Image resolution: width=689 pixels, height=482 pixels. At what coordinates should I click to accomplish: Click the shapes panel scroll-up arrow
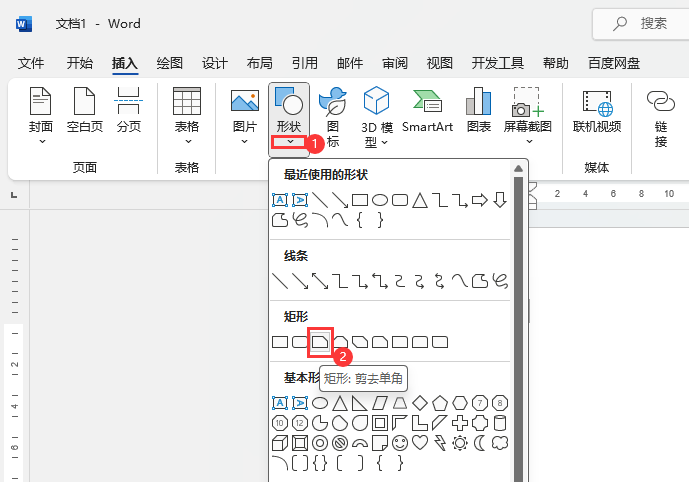[x=519, y=169]
